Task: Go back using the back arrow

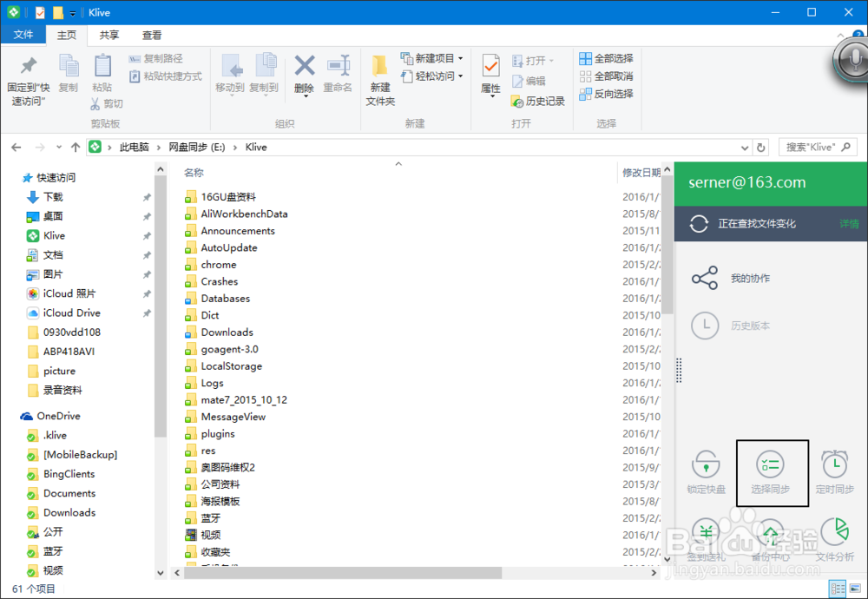Action: tap(16, 148)
